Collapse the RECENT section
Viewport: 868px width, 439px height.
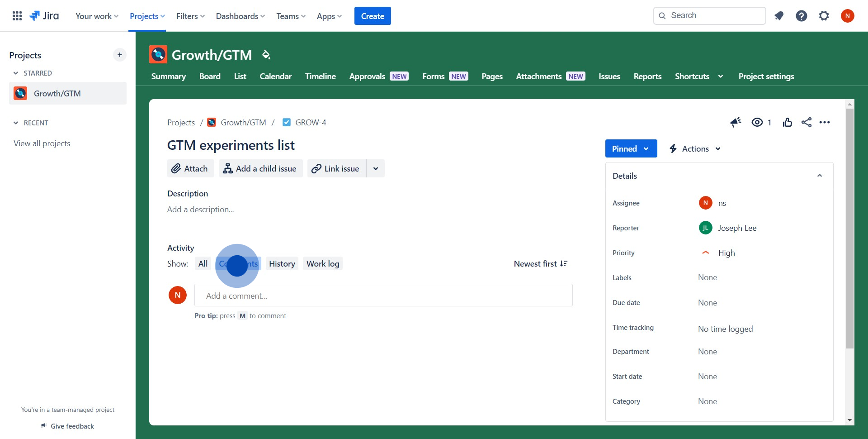tap(16, 123)
